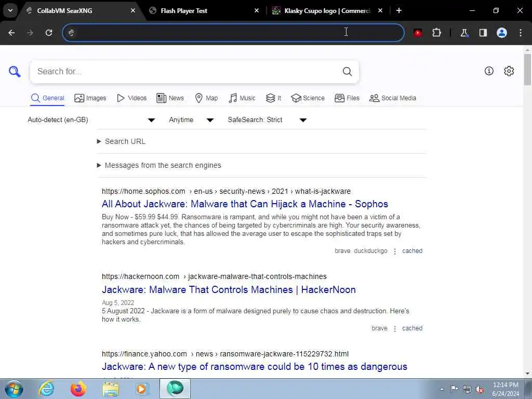Open more options dots on Sophos result
The image size is (532, 399).
395,251
